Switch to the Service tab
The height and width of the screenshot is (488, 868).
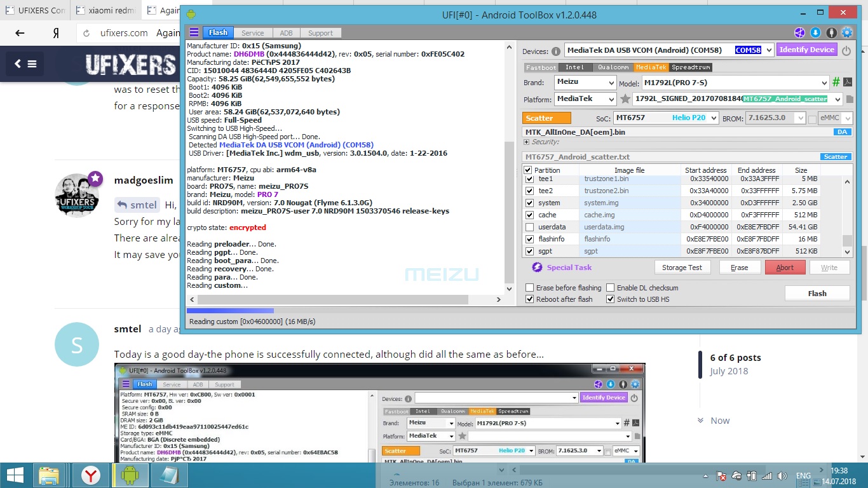tap(252, 33)
